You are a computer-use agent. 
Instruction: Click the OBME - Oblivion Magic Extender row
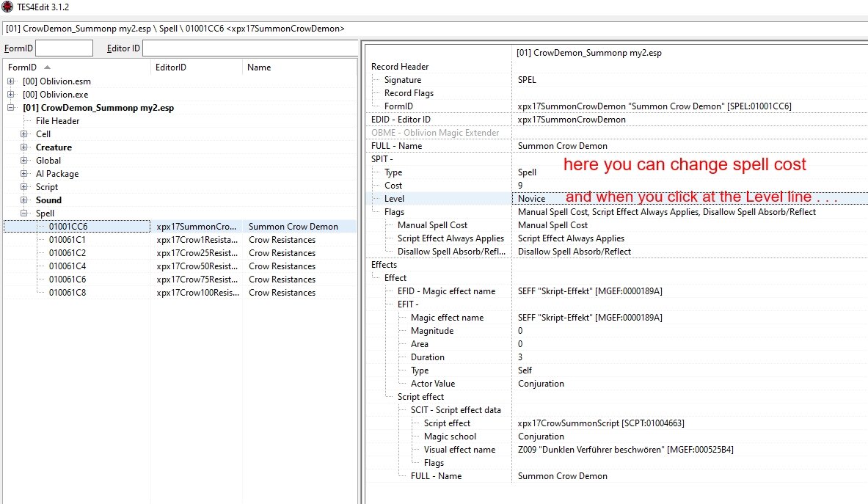click(617, 133)
